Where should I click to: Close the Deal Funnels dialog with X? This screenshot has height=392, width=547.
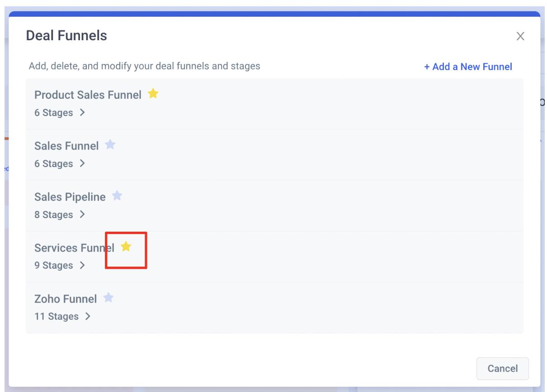pyautogui.click(x=520, y=37)
